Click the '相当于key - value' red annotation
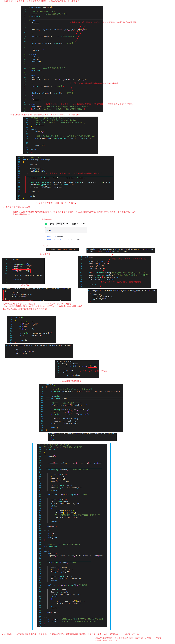Viewport: 175px width, 644px height. coord(30,285)
